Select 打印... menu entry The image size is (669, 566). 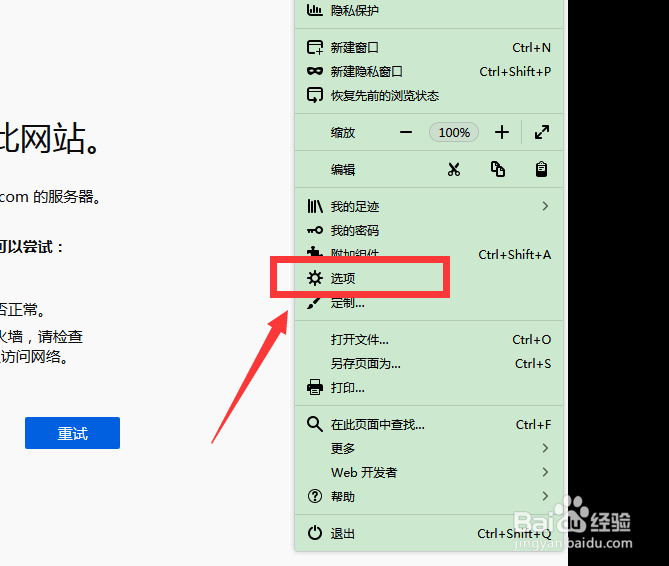429,387
